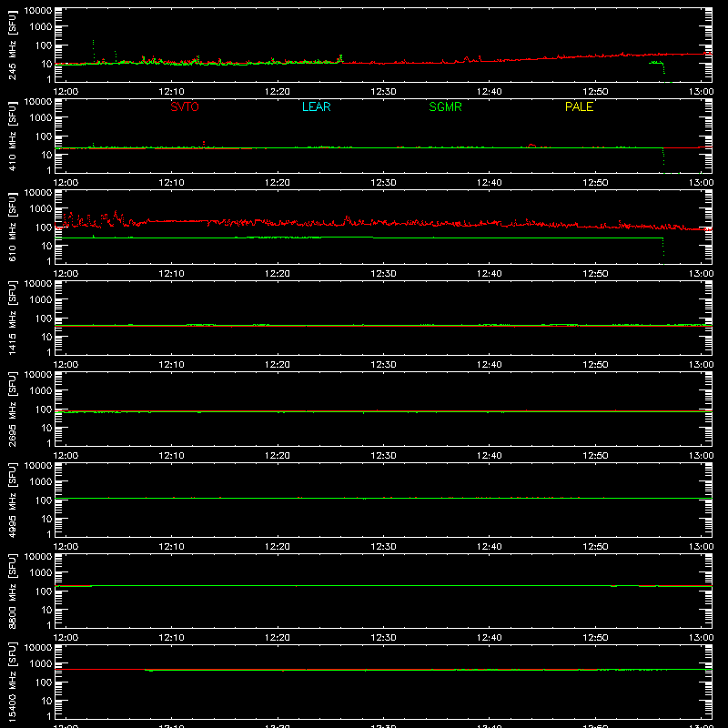Click 12:10 time label below 245 MHz panel
The width and height of the screenshot is (728, 728).
[171, 92]
